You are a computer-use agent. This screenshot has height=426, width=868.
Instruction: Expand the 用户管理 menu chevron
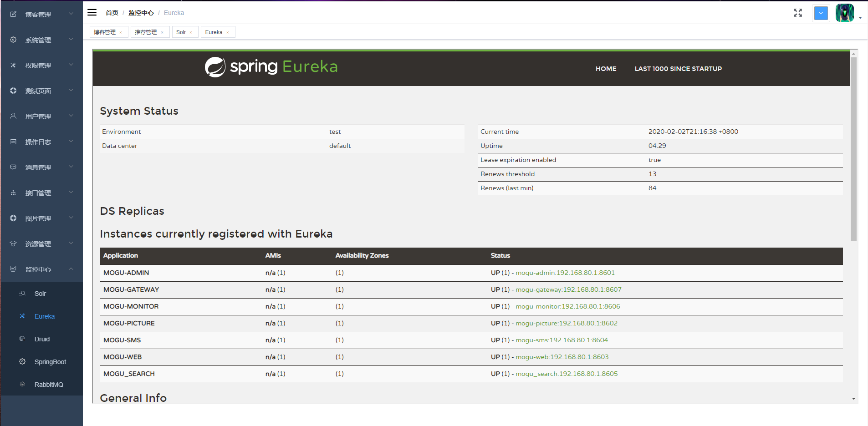tap(71, 116)
